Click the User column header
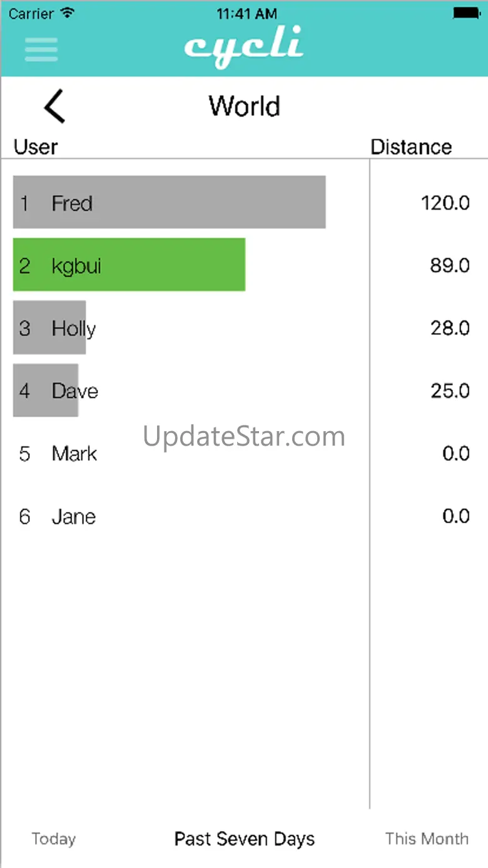The image size is (488, 868). click(36, 147)
